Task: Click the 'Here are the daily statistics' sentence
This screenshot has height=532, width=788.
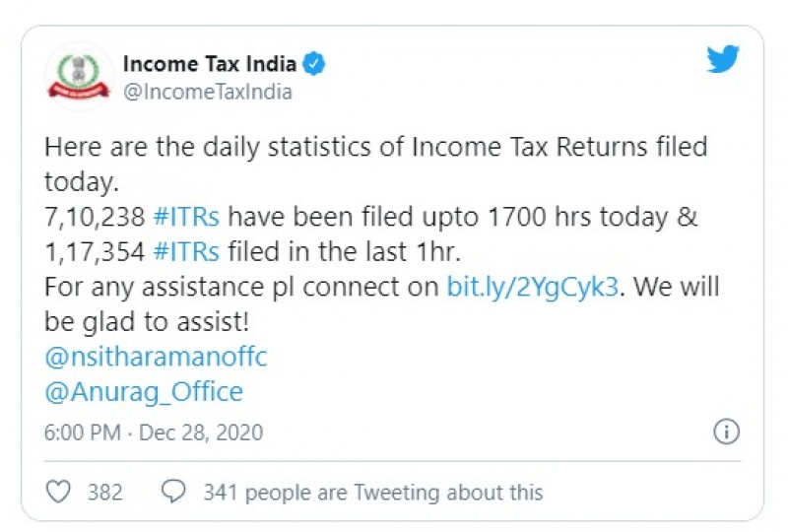Action: coord(375,148)
